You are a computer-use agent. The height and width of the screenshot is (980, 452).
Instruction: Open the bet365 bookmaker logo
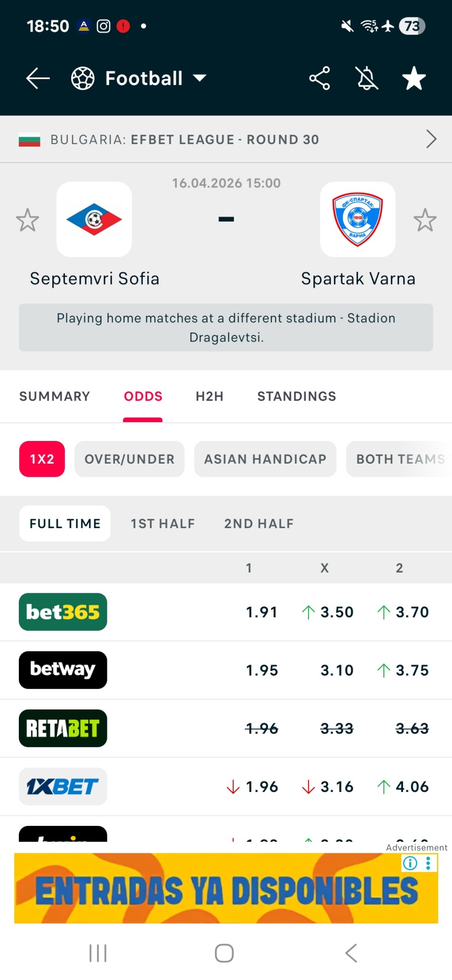click(63, 612)
